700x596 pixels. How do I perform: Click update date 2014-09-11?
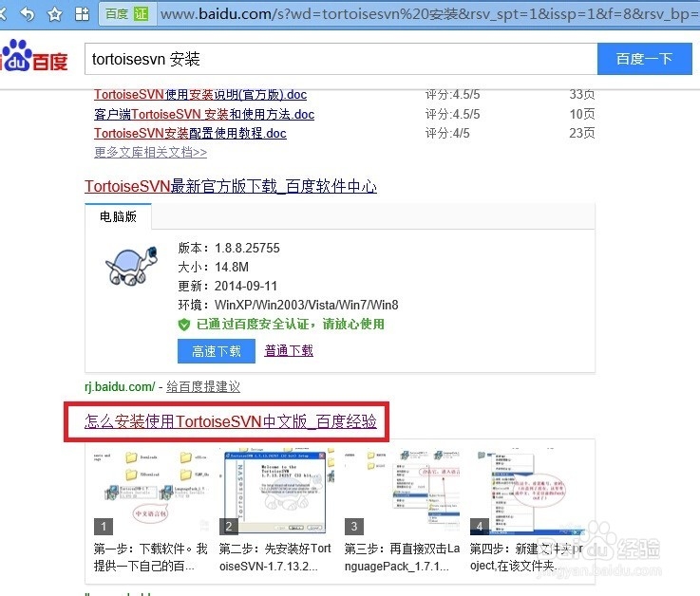[x=246, y=286]
